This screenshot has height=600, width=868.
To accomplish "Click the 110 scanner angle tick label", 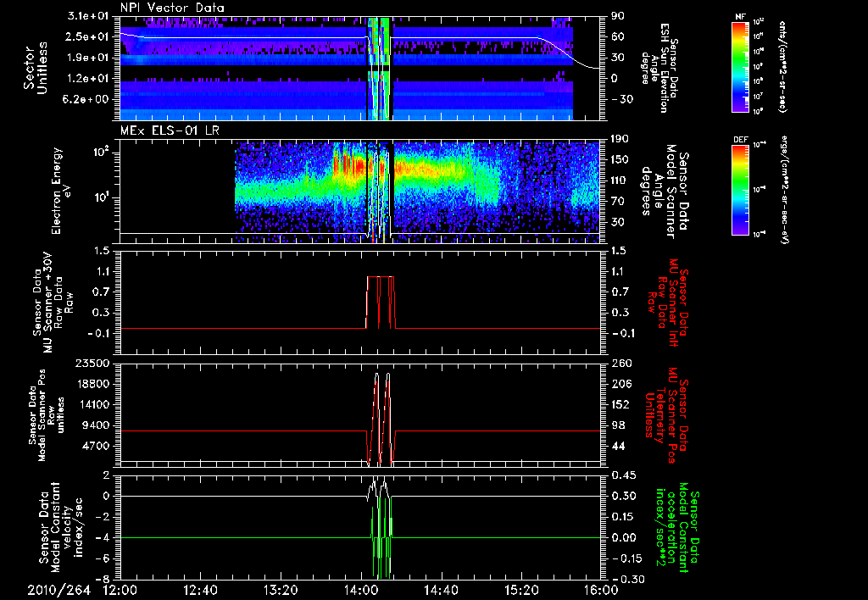I will pos(620,181).
